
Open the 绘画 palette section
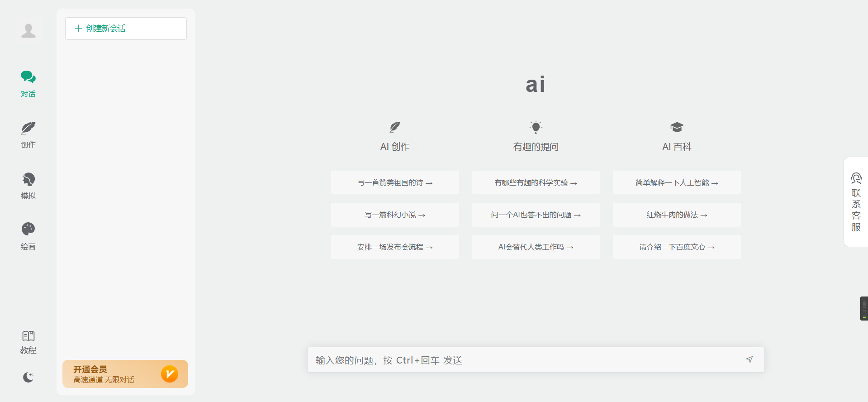[x=28, y=236]
